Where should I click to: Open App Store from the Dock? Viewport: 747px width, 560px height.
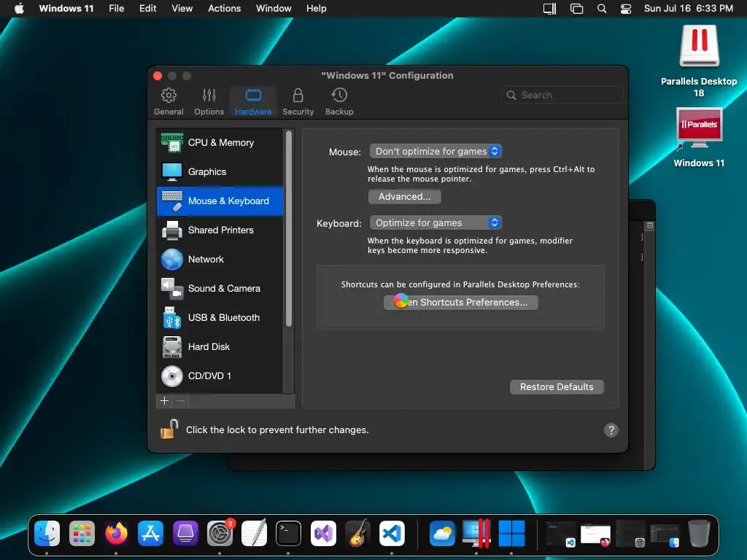150,533
